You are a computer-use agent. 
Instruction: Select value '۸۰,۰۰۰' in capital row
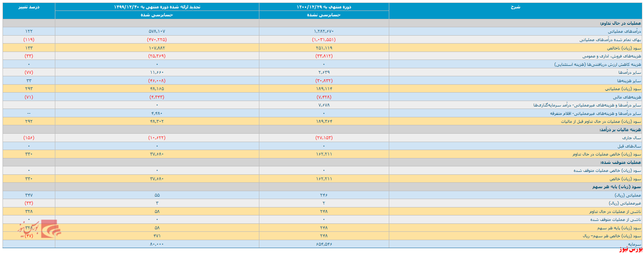point(157,244)
